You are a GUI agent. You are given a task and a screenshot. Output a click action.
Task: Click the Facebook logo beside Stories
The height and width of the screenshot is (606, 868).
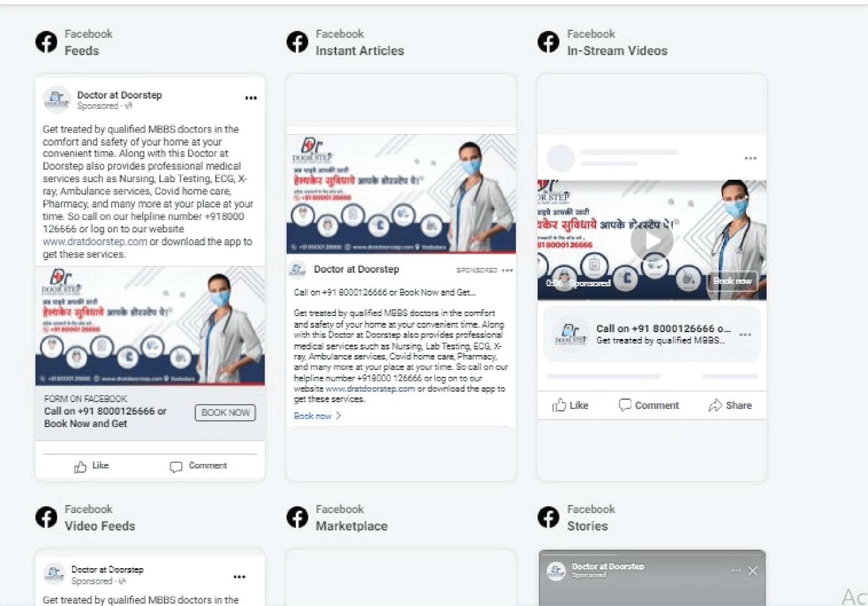coord(548,517)
